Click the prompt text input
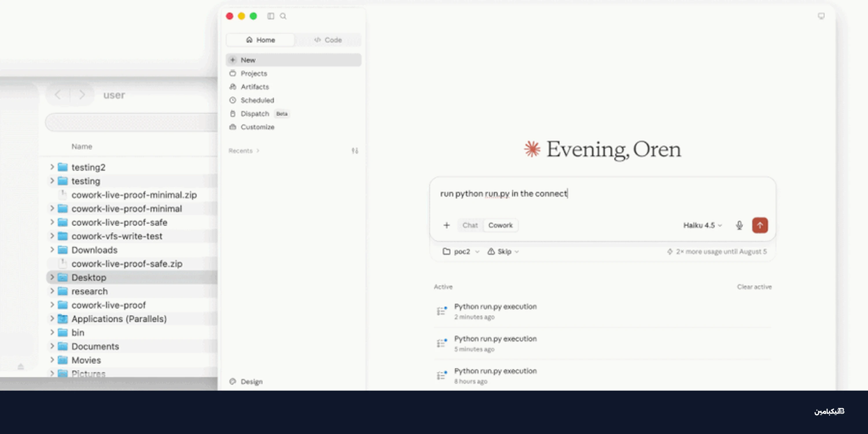This screenshot has width=868, height=434. tap(602, 194)
